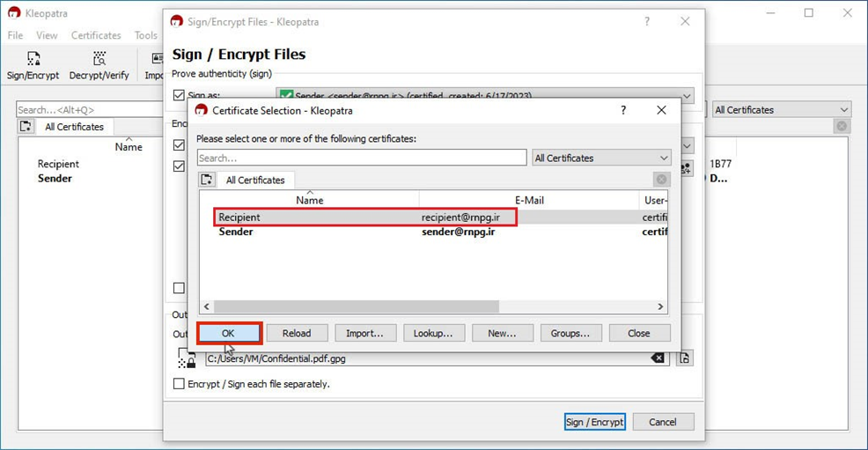Click the New... button
This screenshot has height=450, width=868.
[502, 333]
